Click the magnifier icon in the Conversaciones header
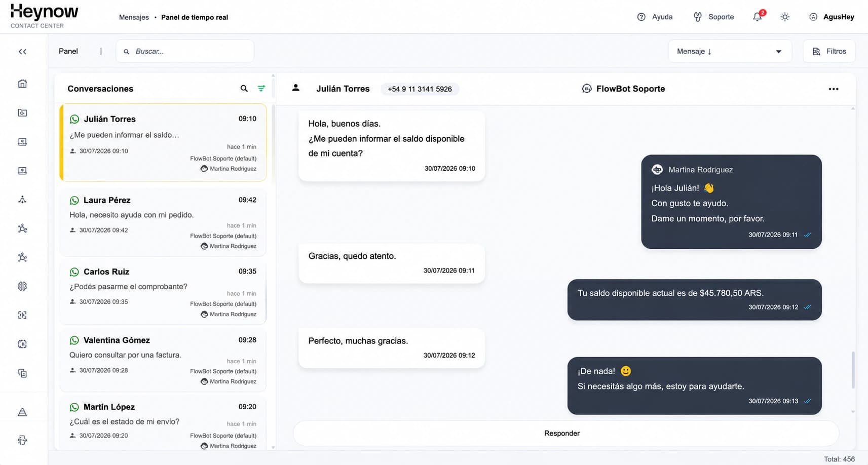 [244, 89]
